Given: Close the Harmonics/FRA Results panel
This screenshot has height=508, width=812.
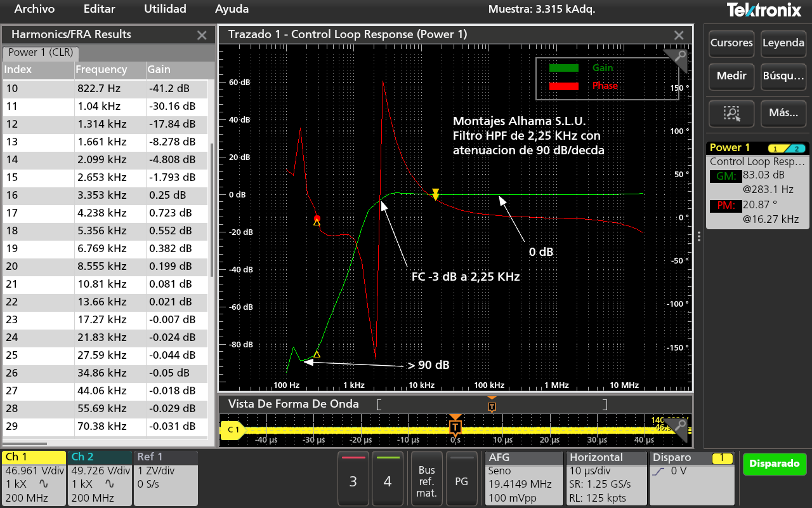Looking at the screenshot, I should point(202,36).
